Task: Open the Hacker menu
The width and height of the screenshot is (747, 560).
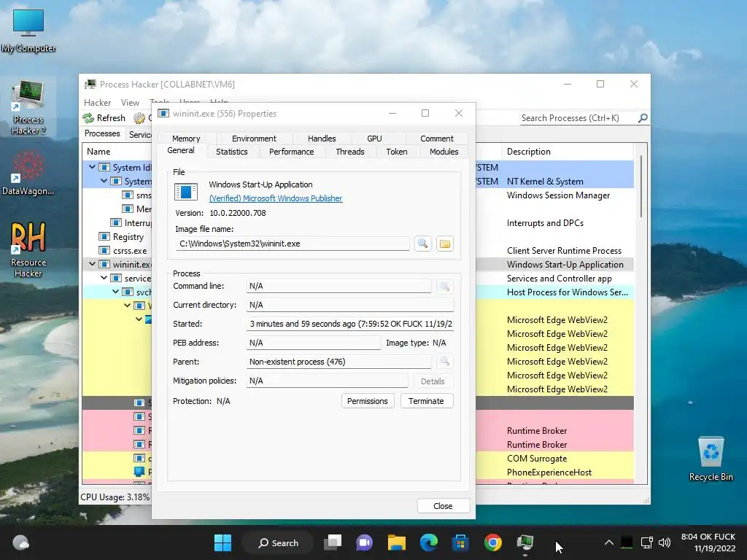Action: pyautogui.click(x=97, y=102)
